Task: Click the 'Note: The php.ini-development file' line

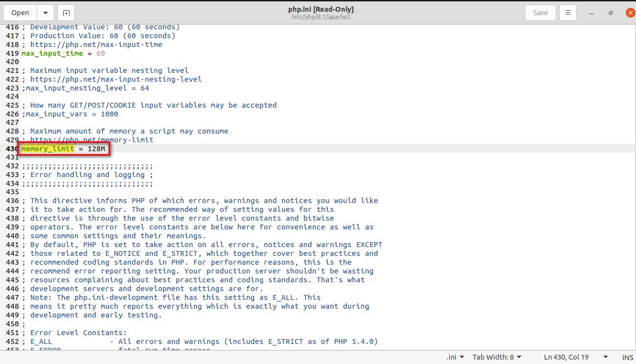Action: click(x=171, y=297)
